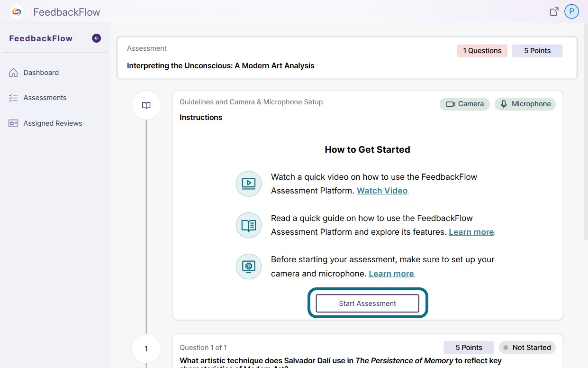Click the Not Started status badge
Viewport: 588px width, 368px height.
coord(527,348)
